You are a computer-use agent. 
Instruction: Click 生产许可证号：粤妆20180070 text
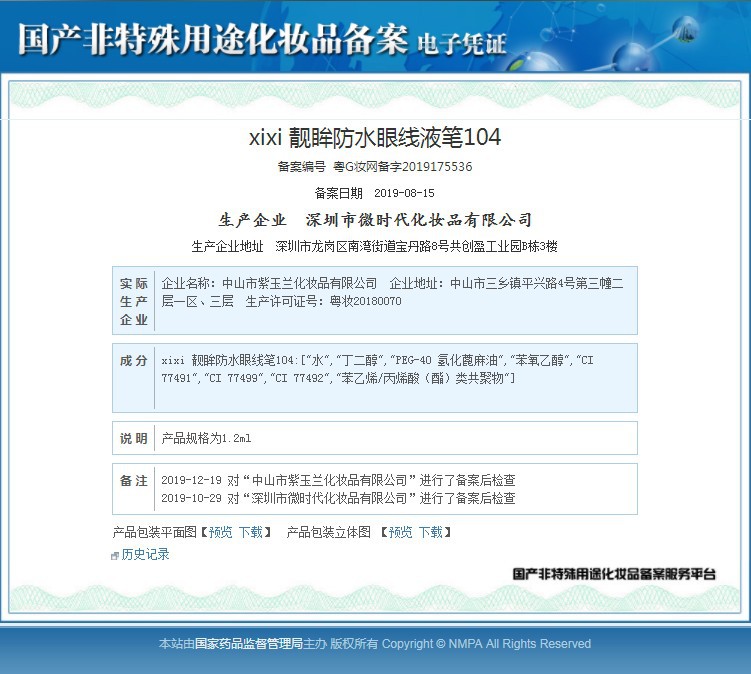point(323,301)
